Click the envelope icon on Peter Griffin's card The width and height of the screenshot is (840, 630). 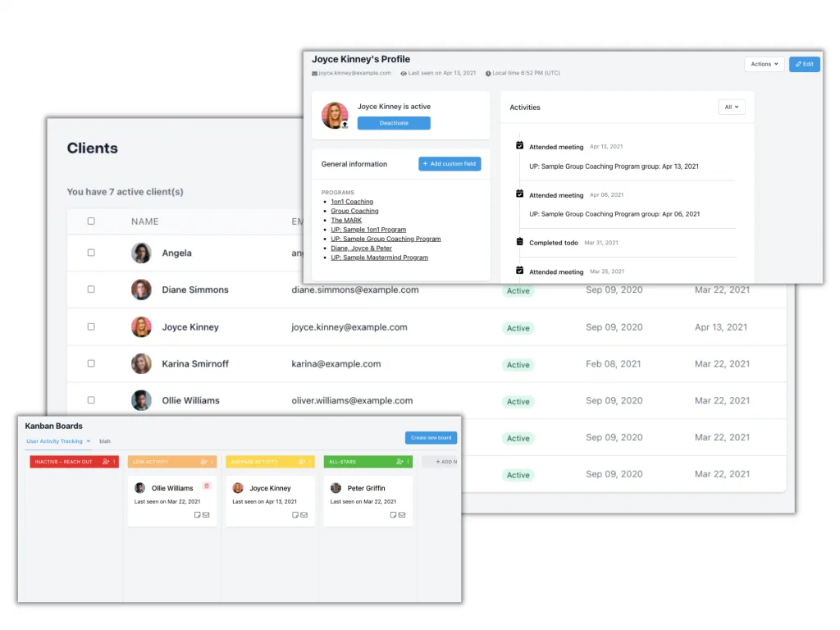tap(402, 514)
